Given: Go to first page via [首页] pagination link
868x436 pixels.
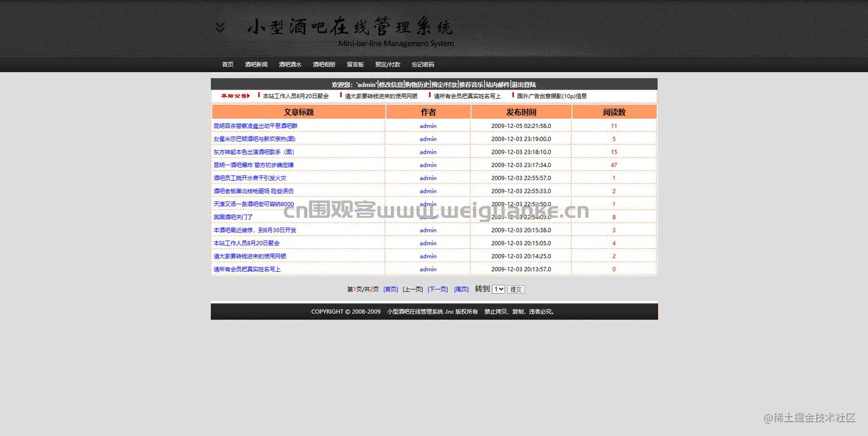Looking at the screenshot, I should tap(391, 289).
